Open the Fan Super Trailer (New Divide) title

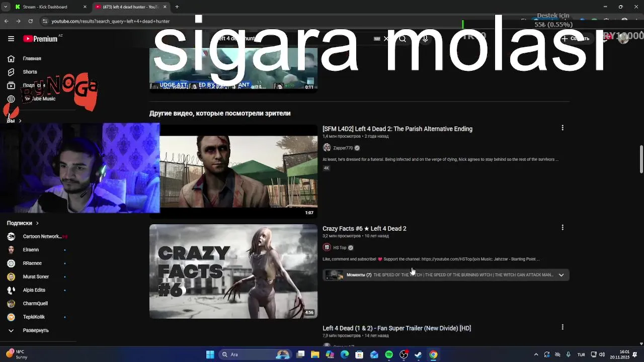(x=396, y=328)
